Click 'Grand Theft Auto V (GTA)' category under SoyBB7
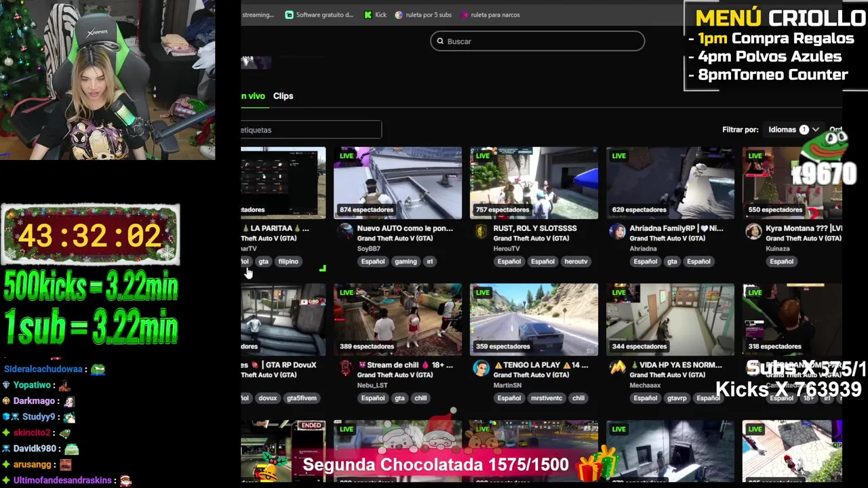Screen dimensions: 868x488 pos(395,239)
